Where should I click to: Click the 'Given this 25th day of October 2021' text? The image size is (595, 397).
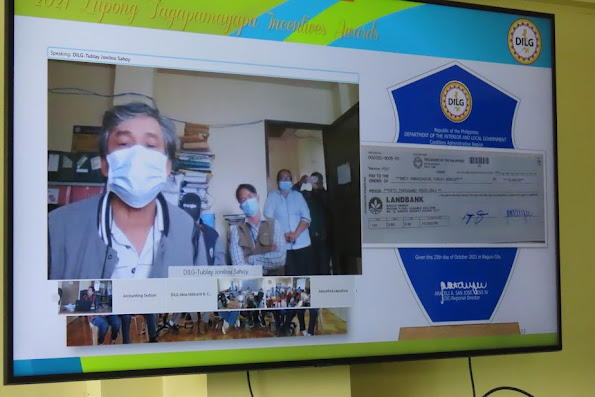(457, 257)
